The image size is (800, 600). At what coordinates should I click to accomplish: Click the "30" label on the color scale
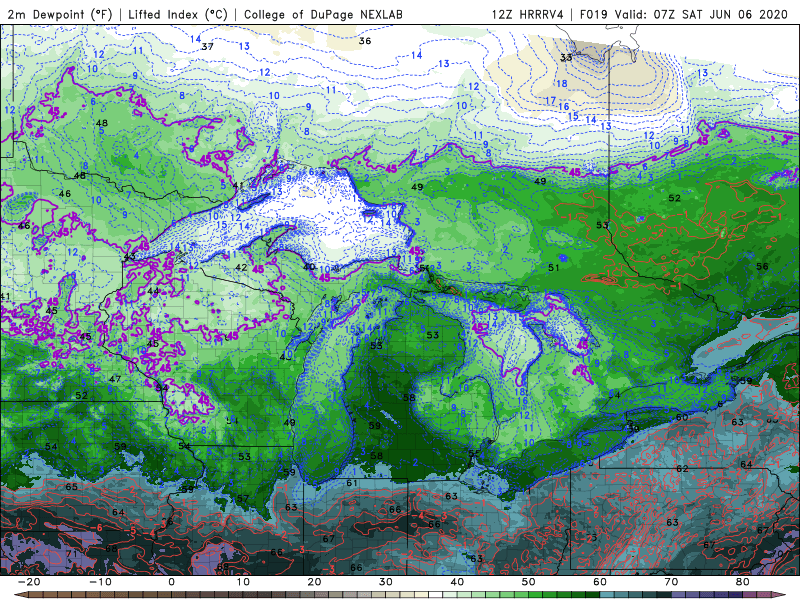[386, 582]
